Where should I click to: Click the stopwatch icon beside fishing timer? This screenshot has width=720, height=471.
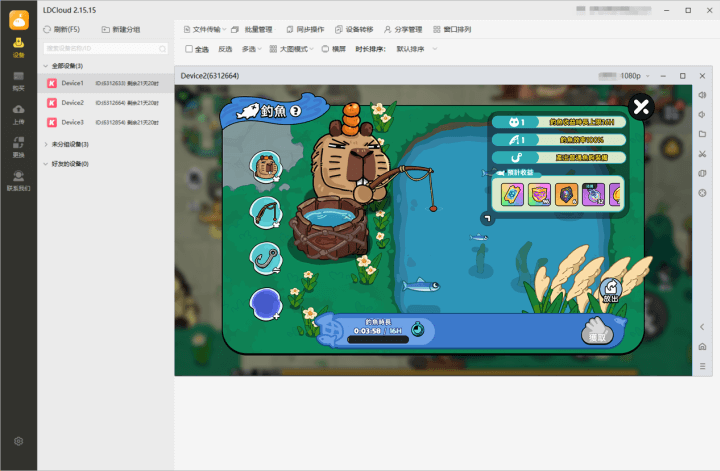417,329
